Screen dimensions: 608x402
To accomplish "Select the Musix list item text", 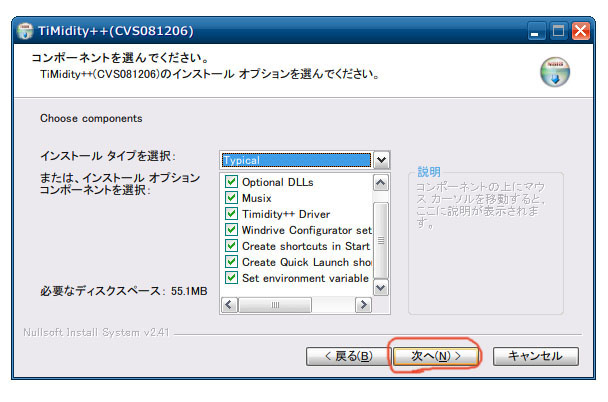I will pyautogui.click(x=257, y=198).
